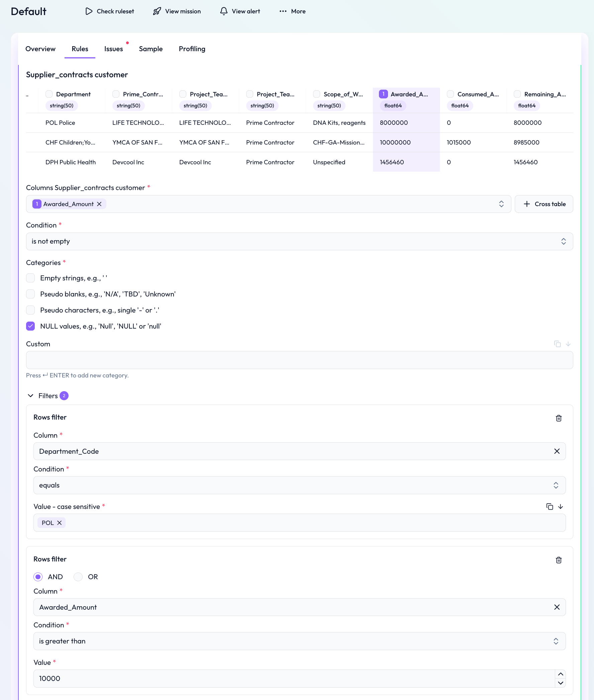Delete the Awarded_Amount rows filter
The height and width of the screenshot is (700, 594).
tap(559, 560)
